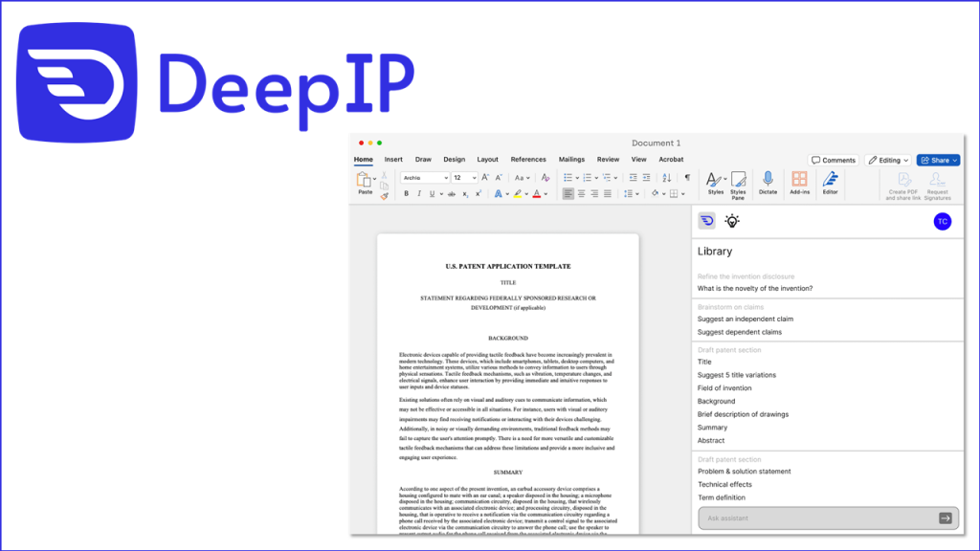Open the font name dropdown

pos(445,178)
